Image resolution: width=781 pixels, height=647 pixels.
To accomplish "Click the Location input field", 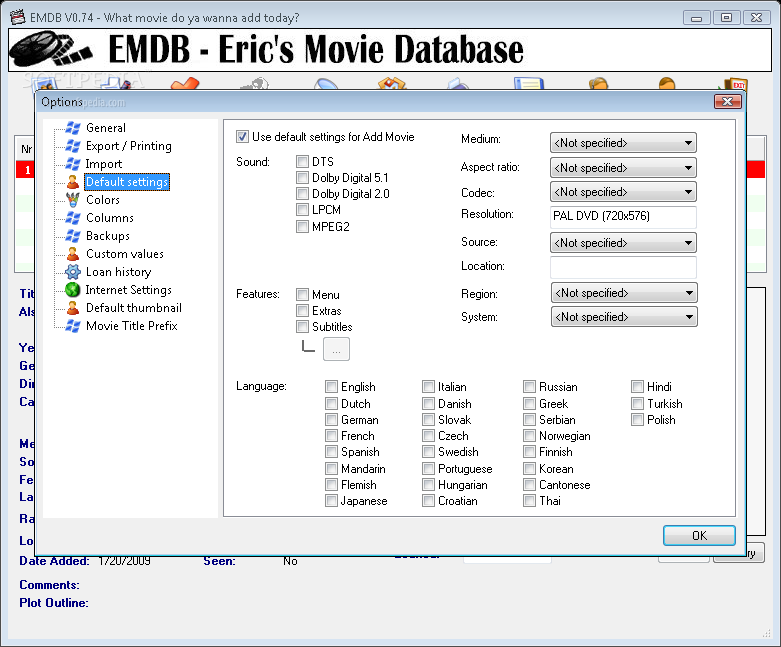I will (623, 267).
